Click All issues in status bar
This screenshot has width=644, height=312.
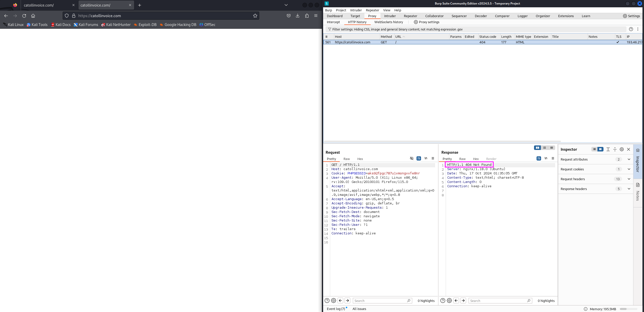tap(359, 309)
